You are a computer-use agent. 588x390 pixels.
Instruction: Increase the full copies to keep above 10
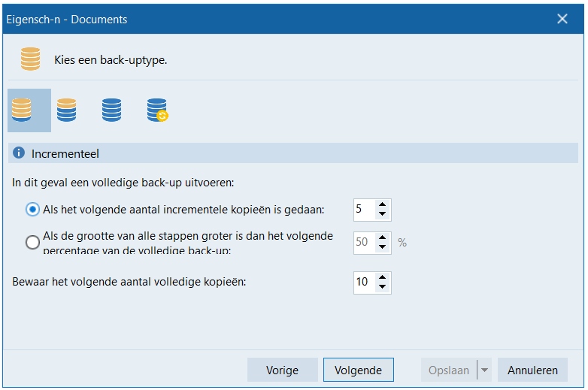click(x=382, y=277)
